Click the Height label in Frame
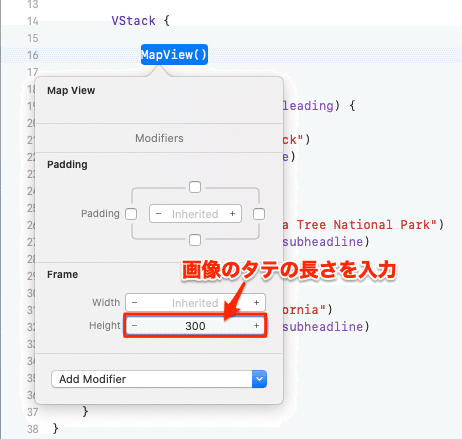Screen dimensions: 462x439 click(105, 325)
